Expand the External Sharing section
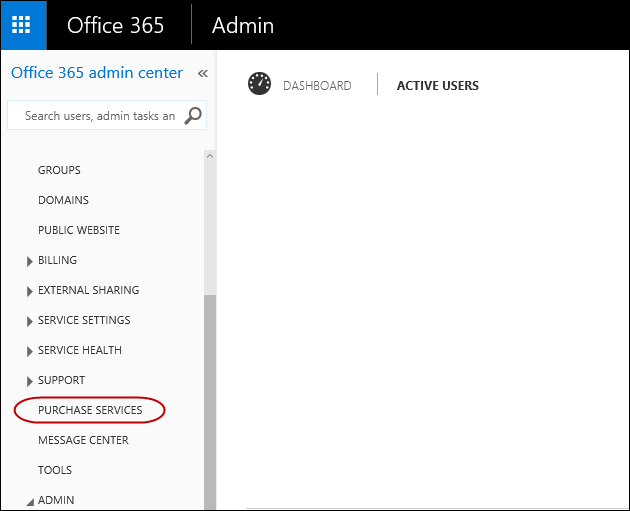Viewport: 630px width, 511px height. (30, 291)
